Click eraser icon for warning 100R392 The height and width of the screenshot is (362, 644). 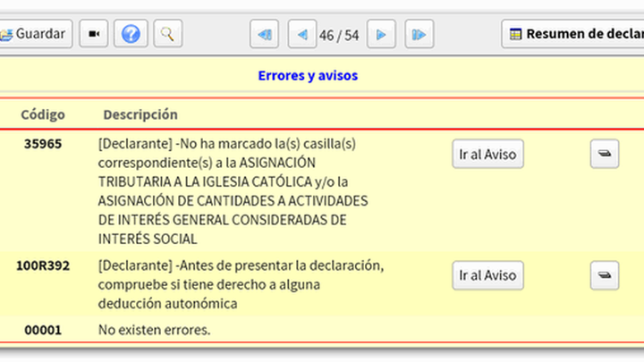pyautogui.click(x=604, y=275)
